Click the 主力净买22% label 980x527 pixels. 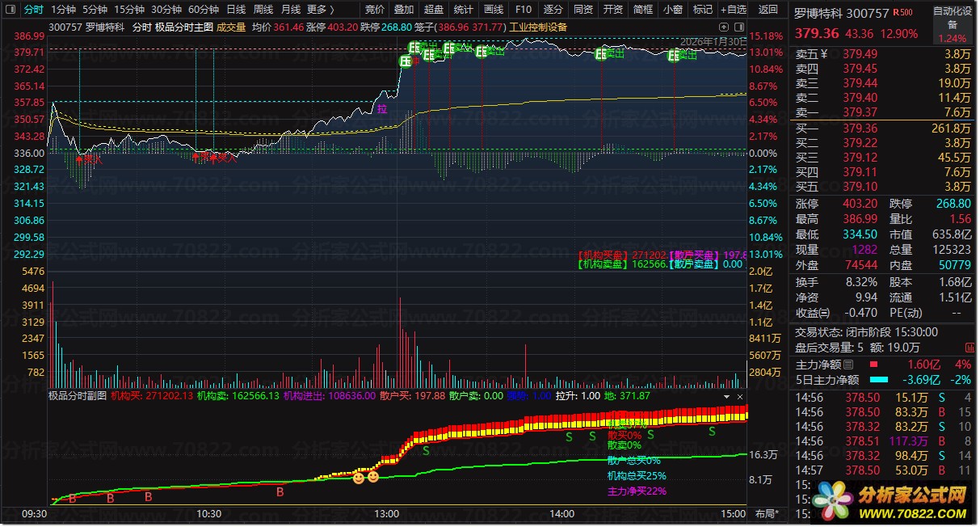coord(637,491)
